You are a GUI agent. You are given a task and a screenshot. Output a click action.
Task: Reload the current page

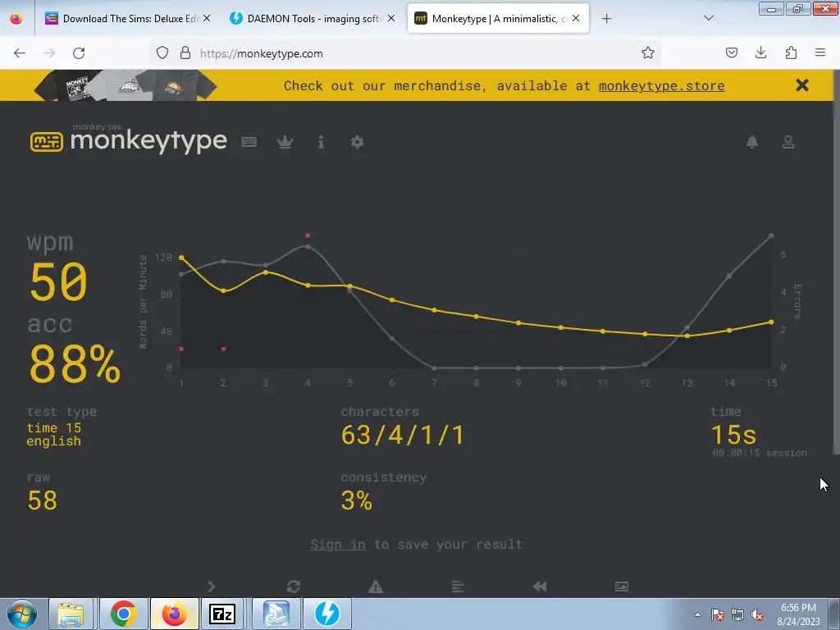[79, 53]
